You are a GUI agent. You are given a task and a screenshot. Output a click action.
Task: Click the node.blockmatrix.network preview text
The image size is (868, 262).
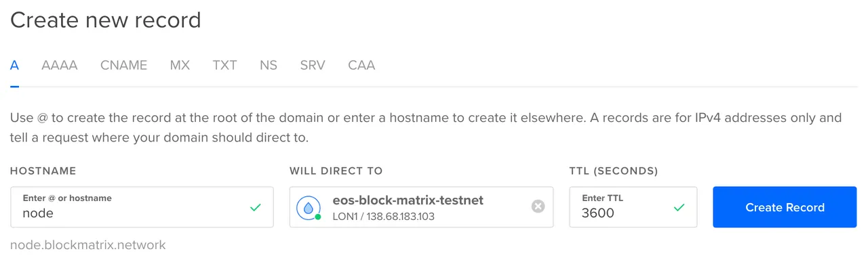(x=88, y=245)
